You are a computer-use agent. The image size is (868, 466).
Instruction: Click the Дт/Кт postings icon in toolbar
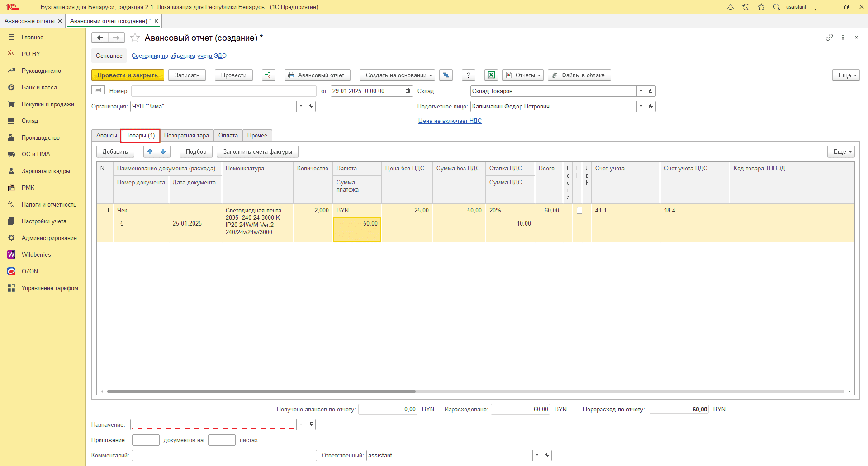click(x=269, y=75)
